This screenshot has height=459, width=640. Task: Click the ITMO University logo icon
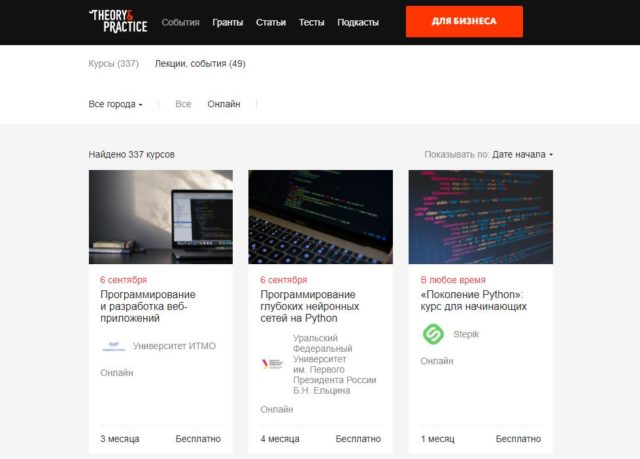point(111,346)
